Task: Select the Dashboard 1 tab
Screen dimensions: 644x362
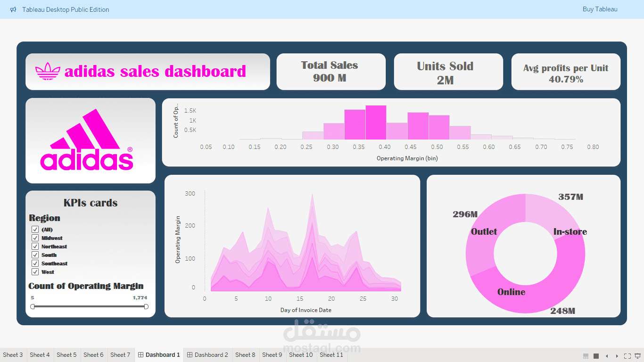Action: (x=159, y=355)
